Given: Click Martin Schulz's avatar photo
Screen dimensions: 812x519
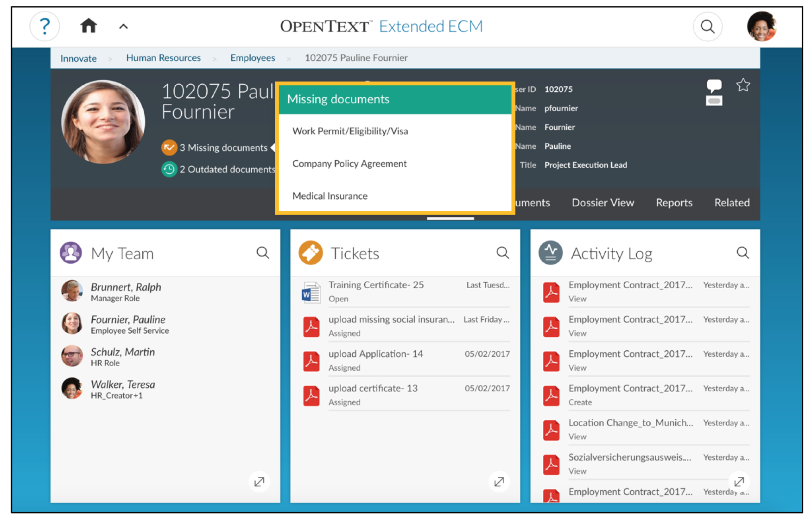Looking at the screenshot, I should 72,355.
